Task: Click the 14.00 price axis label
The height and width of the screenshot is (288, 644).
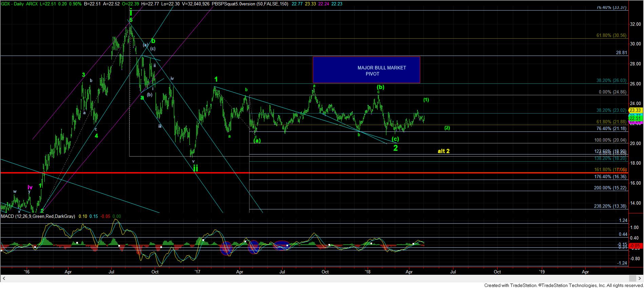Action: point(635,203)
